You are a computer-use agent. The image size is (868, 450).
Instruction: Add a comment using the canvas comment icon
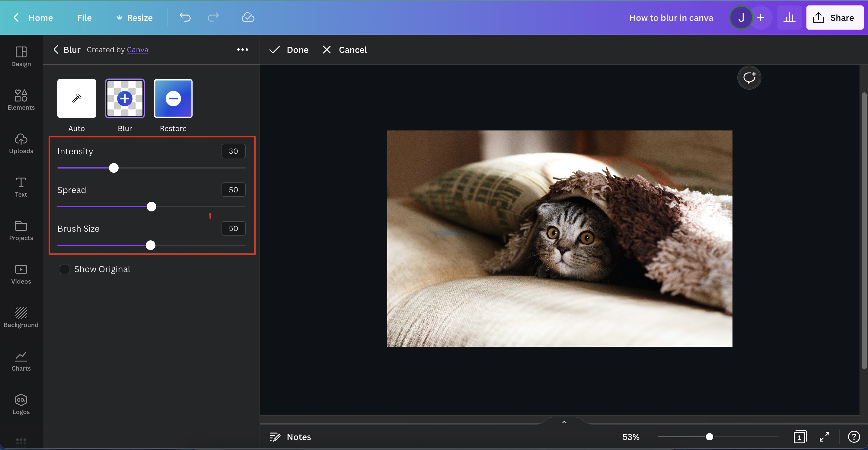749,77
